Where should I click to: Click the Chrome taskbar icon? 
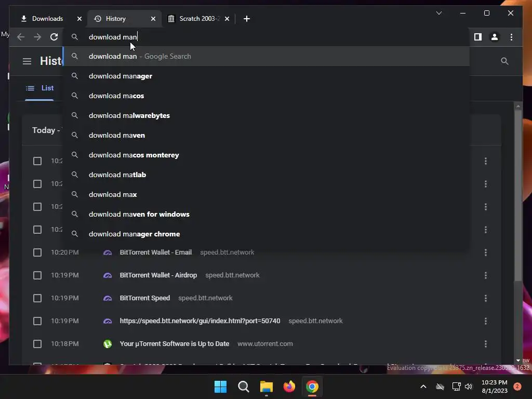click(x=312, y=387)
